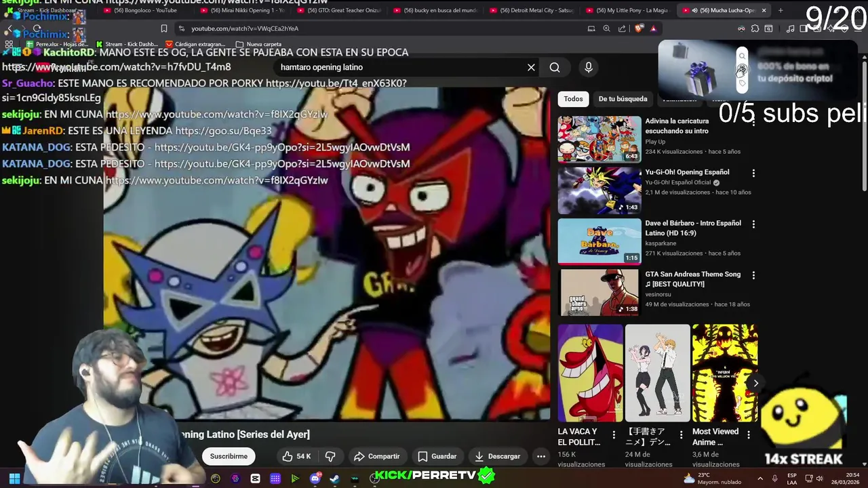
Task: Click the browser address bar URL
Action: pos(245,28)
